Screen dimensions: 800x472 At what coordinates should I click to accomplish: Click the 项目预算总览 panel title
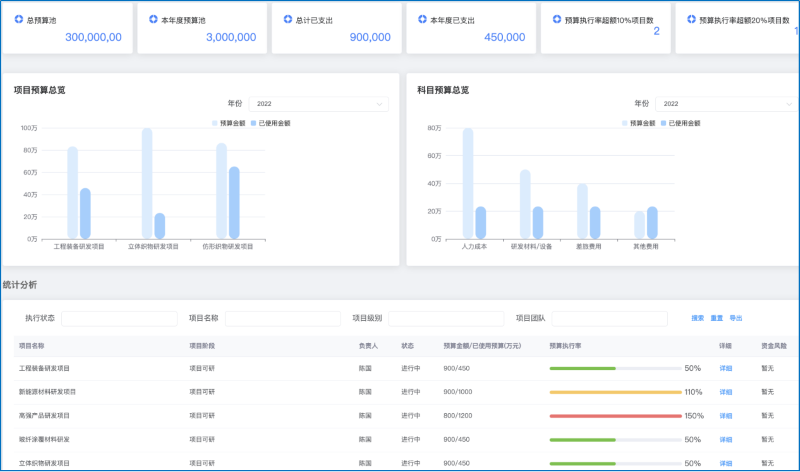39,90
